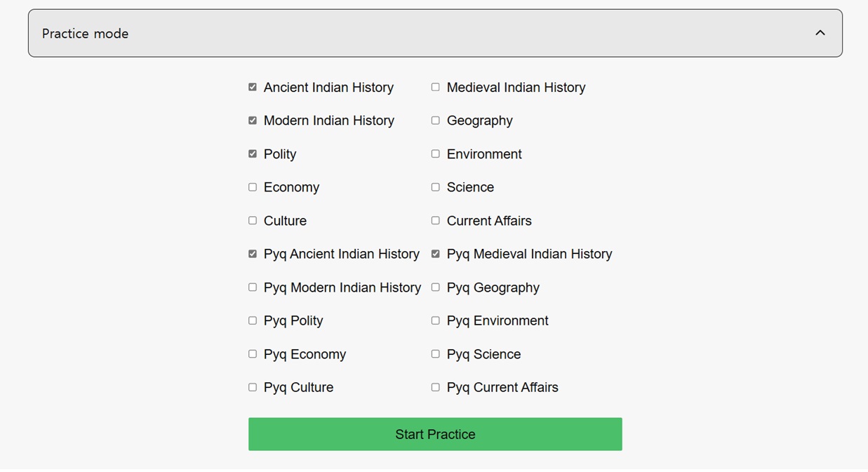Disable the Polity checkbox
868x472 pixels.
253,154
